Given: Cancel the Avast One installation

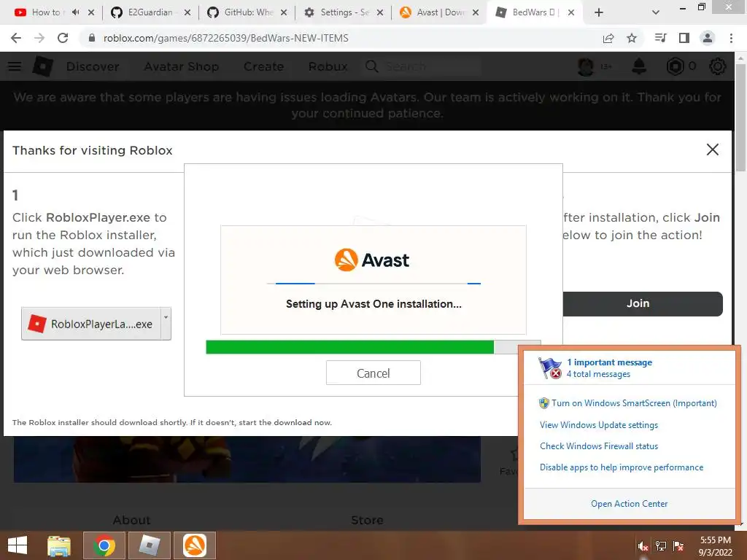Looking at the screenshot, I should click(x=373, y=373).
